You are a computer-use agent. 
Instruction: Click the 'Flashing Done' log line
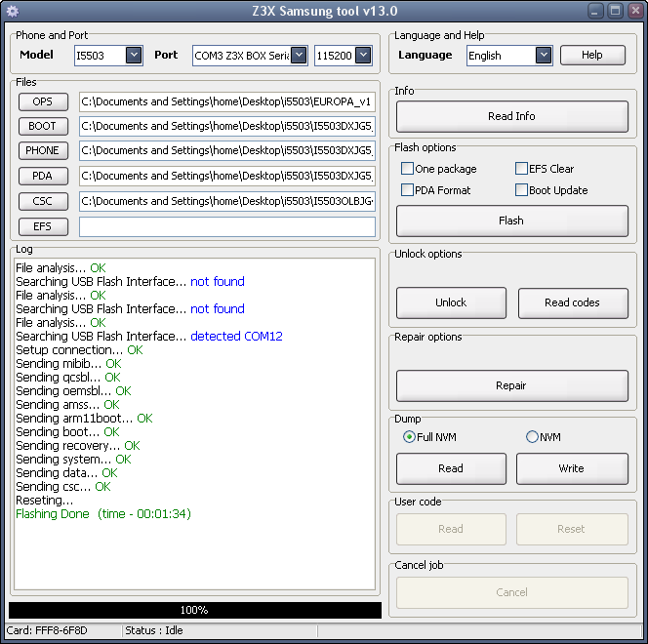103,514
